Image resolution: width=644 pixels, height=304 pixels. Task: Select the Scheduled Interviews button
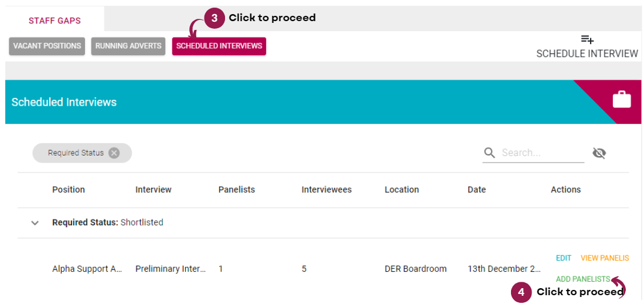pyautogui.click(x=219, y=46)
